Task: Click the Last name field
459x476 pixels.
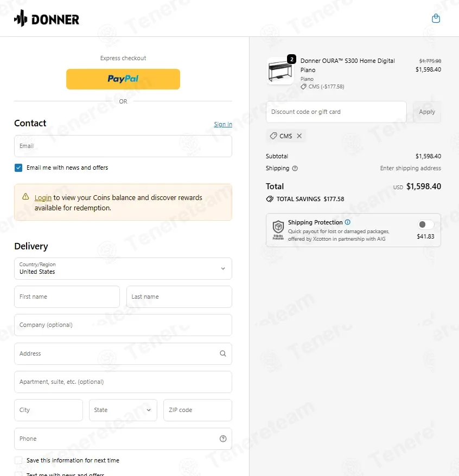Action: (x=179, y=297)
